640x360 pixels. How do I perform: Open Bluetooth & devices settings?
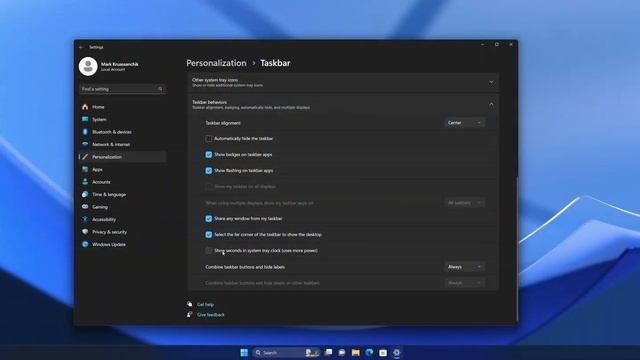tap(122, 132)
